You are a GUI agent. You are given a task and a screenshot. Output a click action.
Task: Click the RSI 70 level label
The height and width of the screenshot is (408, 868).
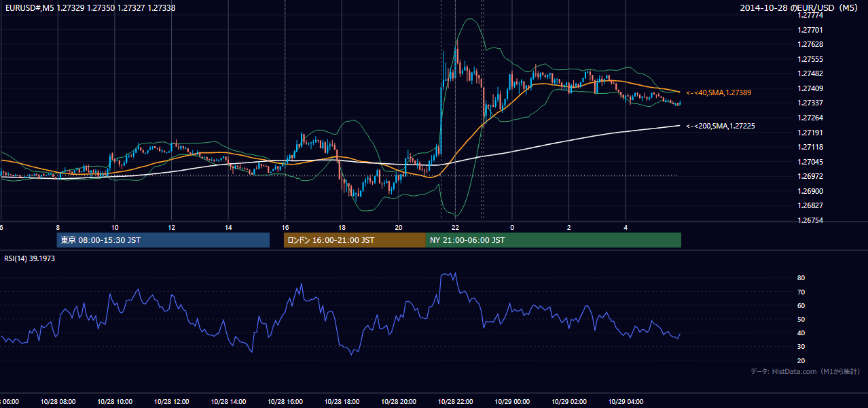tap(801, 292)
